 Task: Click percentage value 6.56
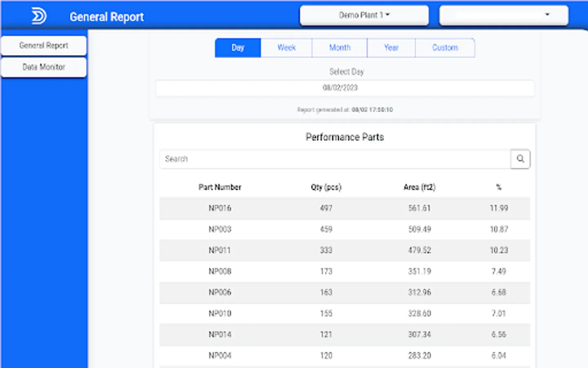point(499,334)
